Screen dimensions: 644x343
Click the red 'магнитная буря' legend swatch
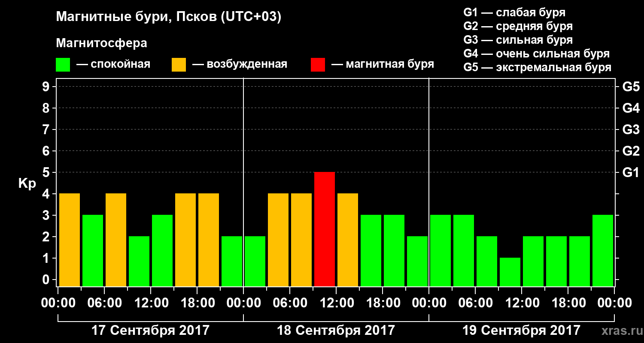click(x=318, y=65)
